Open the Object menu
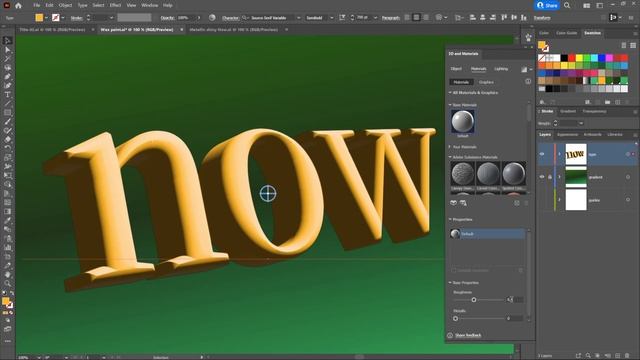 65,5
